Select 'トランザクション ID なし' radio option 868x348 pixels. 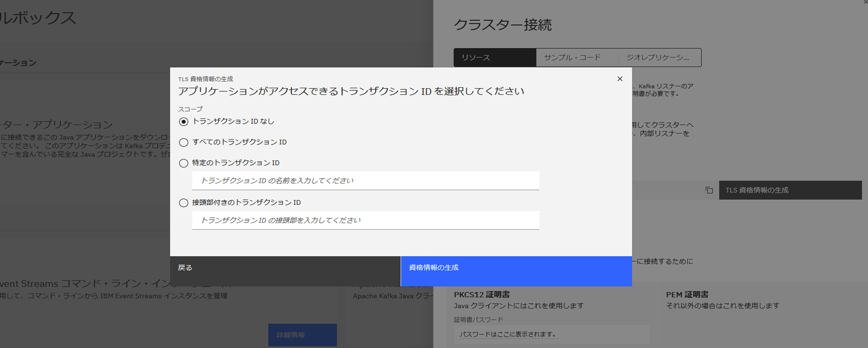[x=184, y=121]
